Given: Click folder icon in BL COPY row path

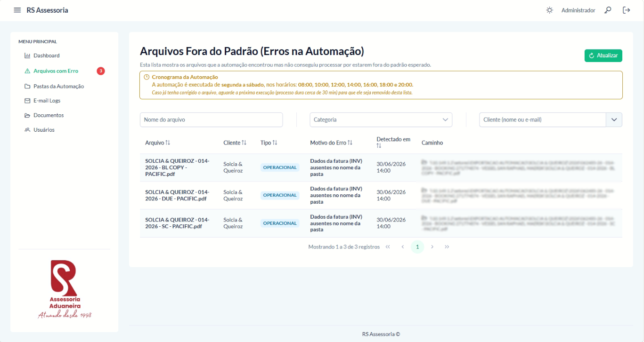Looking at the screenshot, I should pos(424,162).
